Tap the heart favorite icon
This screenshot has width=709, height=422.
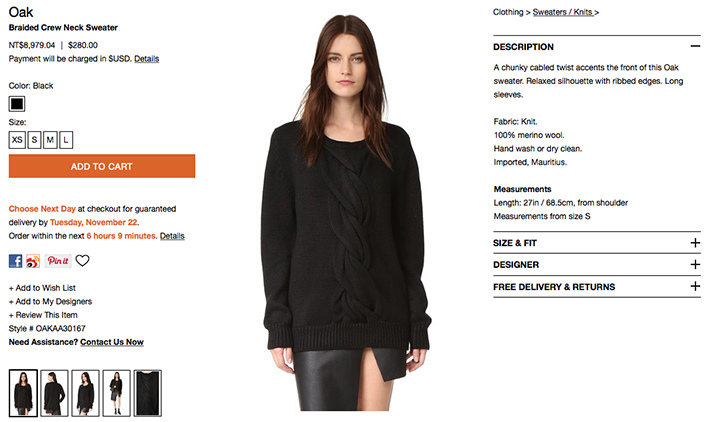pos(82,261)
